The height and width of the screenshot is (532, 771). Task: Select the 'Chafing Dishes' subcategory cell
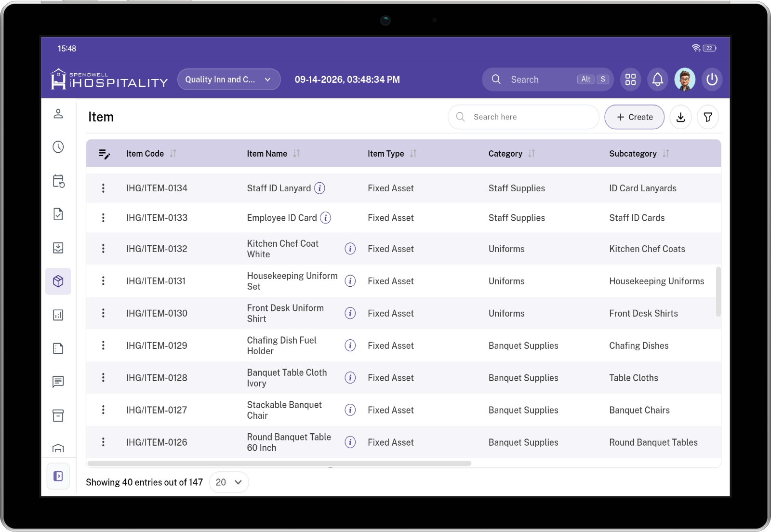pyautogui.click(x=639, y=346)
